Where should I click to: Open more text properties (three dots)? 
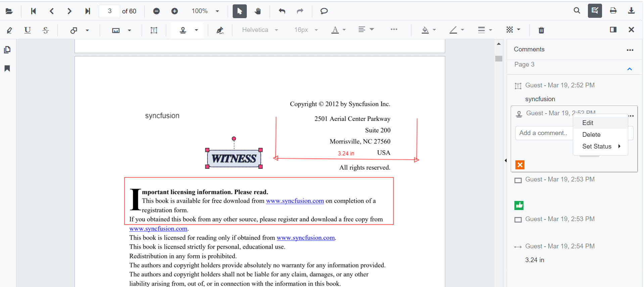pyautogui.click(x=394, y=30)
